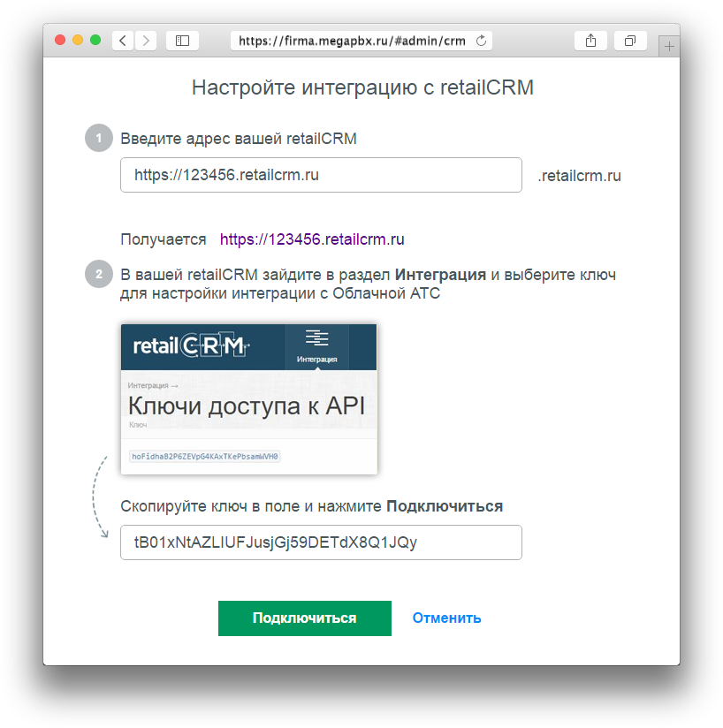Go back in Safari browser history
The width and height of the screenshot is (723, 728).
point(123,41)
